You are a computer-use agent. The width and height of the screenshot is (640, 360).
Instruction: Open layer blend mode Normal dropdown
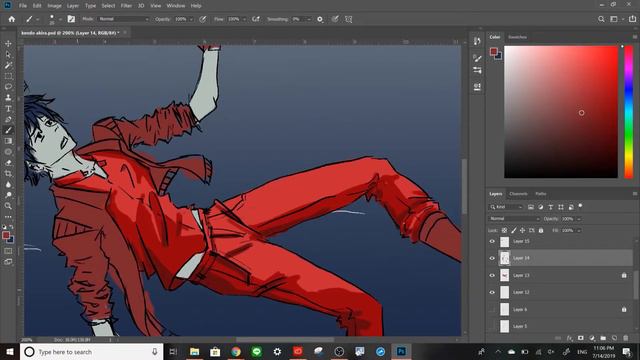514,219
